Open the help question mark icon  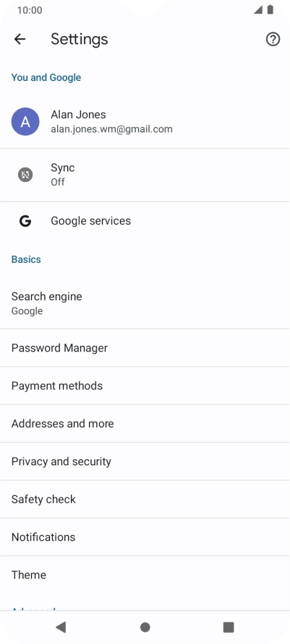[x=273, y=39]
